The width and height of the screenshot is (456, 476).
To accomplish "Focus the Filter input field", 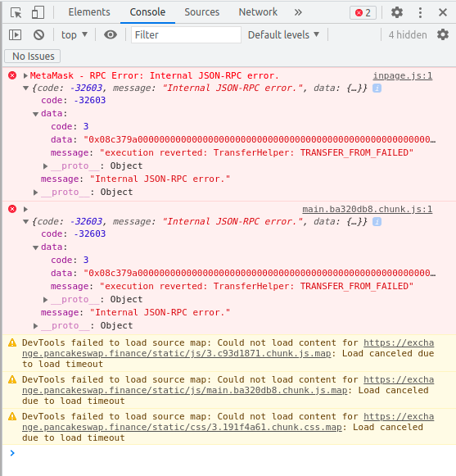I will point(187,35).
